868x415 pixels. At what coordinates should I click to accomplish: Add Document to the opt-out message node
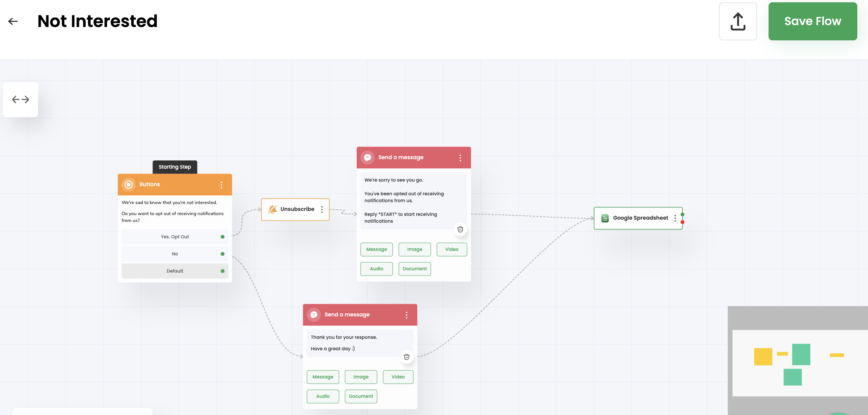pos(415,269)
